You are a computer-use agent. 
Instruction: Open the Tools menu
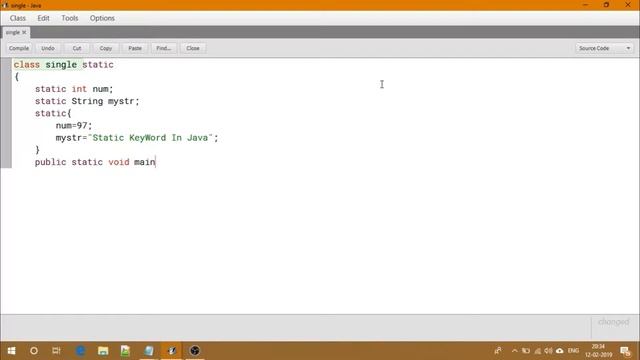point(70,18)
